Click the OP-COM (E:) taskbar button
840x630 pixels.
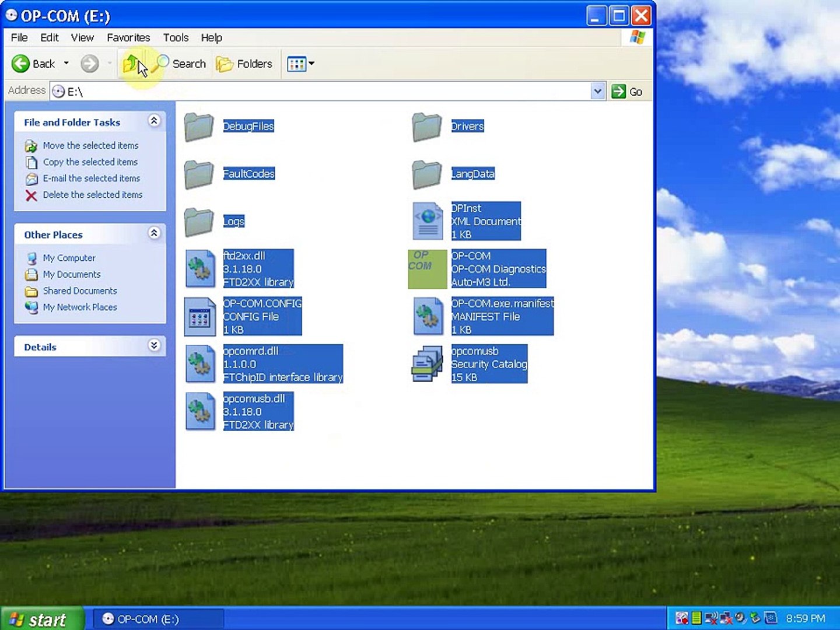pyautogui.click(x=159, y=619)
